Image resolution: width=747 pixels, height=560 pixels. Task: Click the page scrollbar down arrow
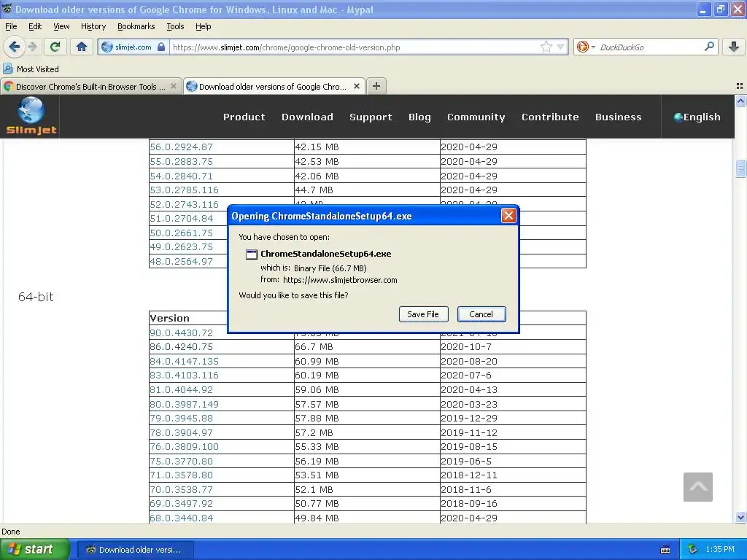click(740, 518)
